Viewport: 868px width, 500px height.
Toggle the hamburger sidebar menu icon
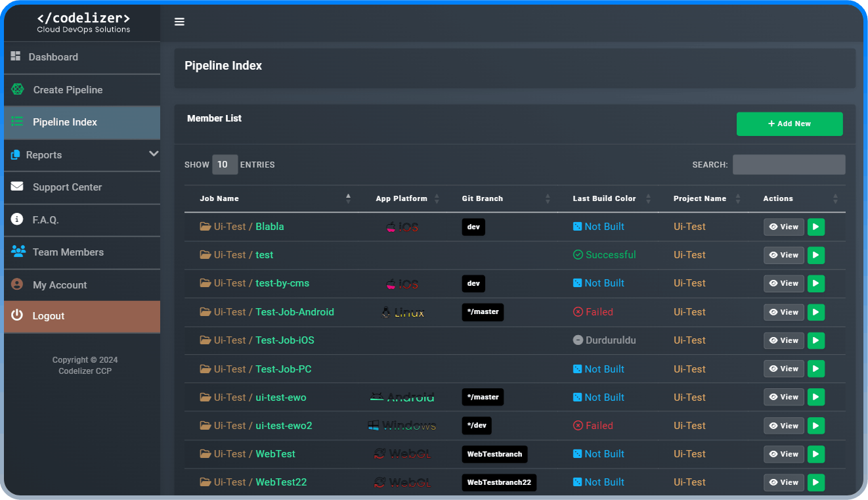click(179, 22)
